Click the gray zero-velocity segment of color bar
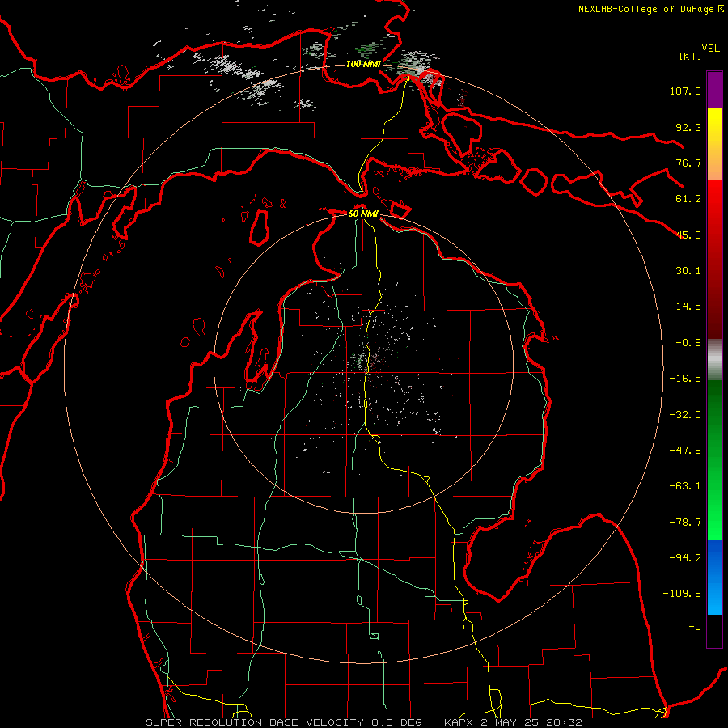728x728 pixels. [x=714, y=360]
